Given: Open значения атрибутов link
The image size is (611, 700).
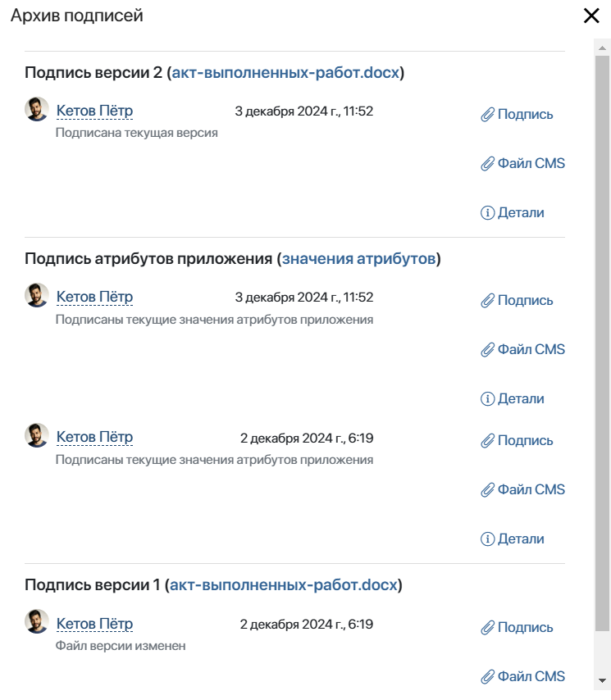Looking at the screenshot, I should point(358,258).
